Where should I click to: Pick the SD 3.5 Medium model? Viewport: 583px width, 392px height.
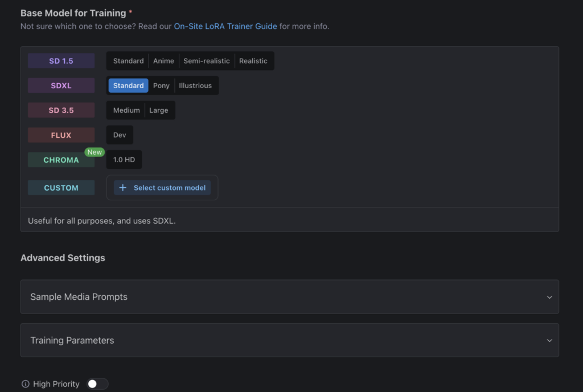pos(126,110)
